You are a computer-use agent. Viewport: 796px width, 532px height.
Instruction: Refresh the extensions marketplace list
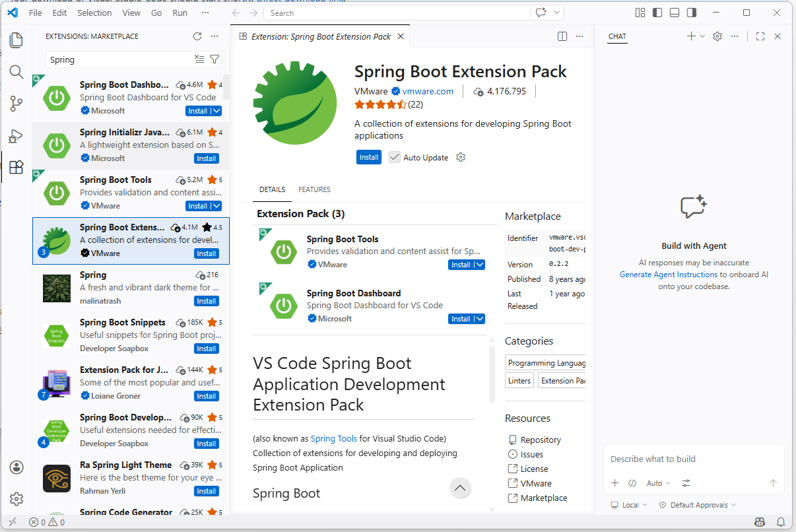click(197, 36)
